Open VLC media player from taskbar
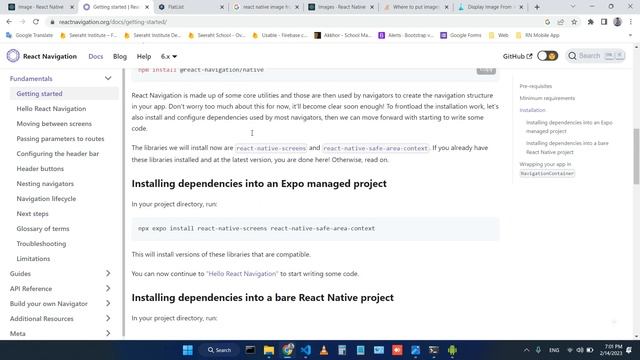 [x=324, y=350]
